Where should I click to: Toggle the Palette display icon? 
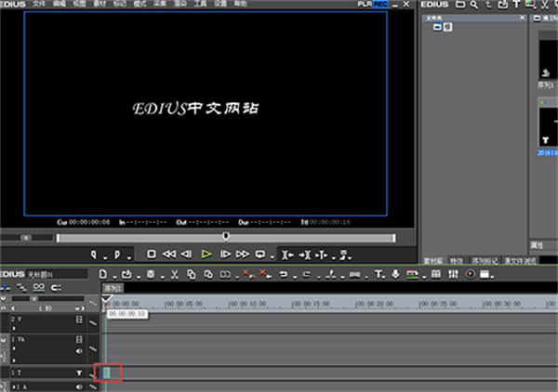(485, 274)
